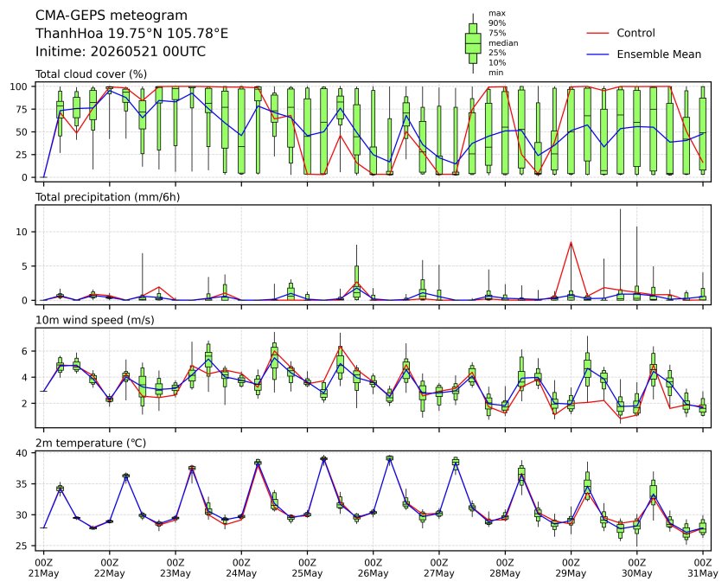
Task: Click the median label in the legend
Action: pos(503,43)
